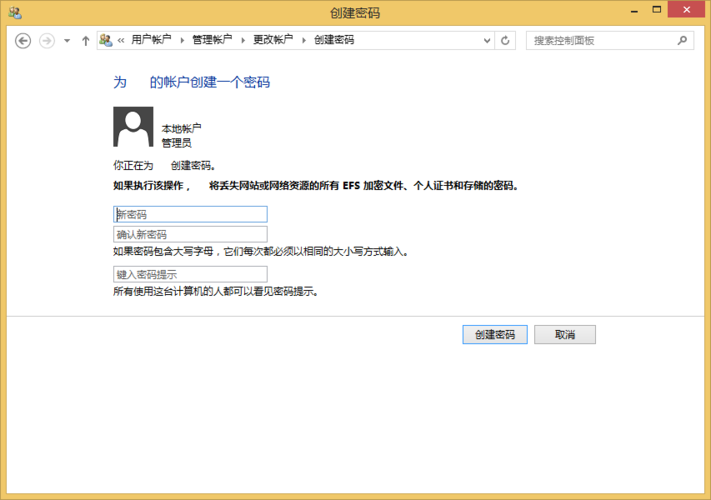
Task: Go up one level with up arrow
Action: point(85,41)
